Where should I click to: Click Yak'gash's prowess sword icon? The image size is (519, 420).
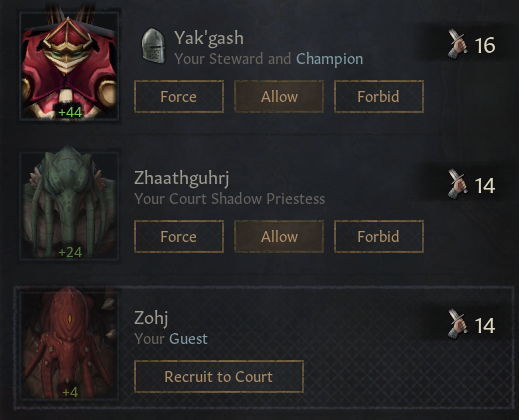coord(457,44)
